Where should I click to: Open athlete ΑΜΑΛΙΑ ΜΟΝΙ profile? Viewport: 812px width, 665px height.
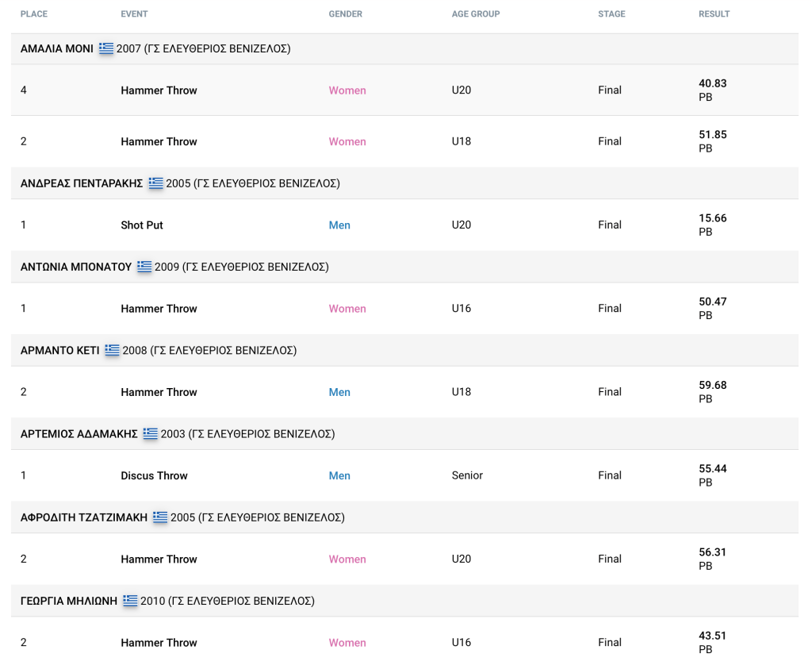[57, 49]
